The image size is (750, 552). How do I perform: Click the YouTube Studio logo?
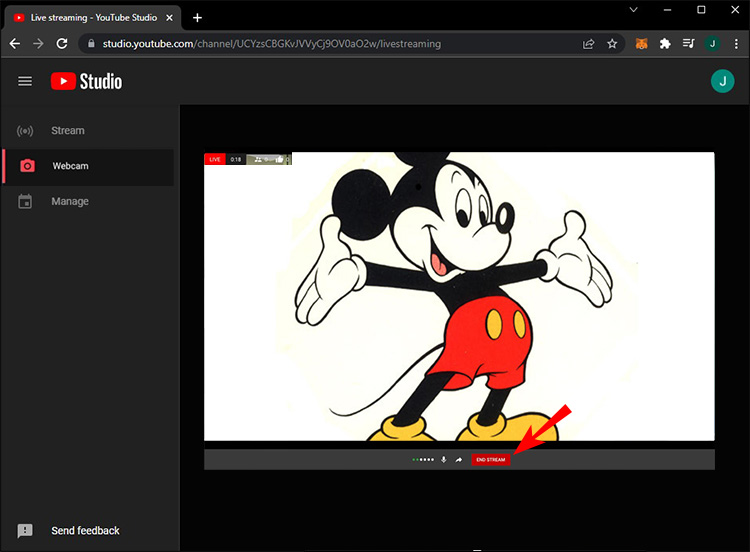click(87, 81)
